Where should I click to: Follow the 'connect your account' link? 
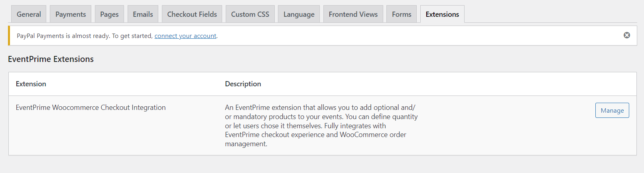(x=185, y=36)
